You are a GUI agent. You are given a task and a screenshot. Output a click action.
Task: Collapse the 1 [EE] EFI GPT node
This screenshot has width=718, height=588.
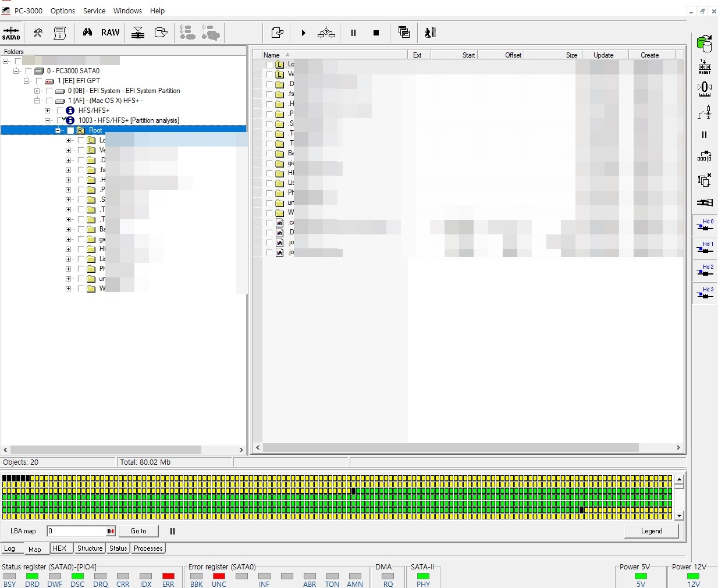[27, 81]
